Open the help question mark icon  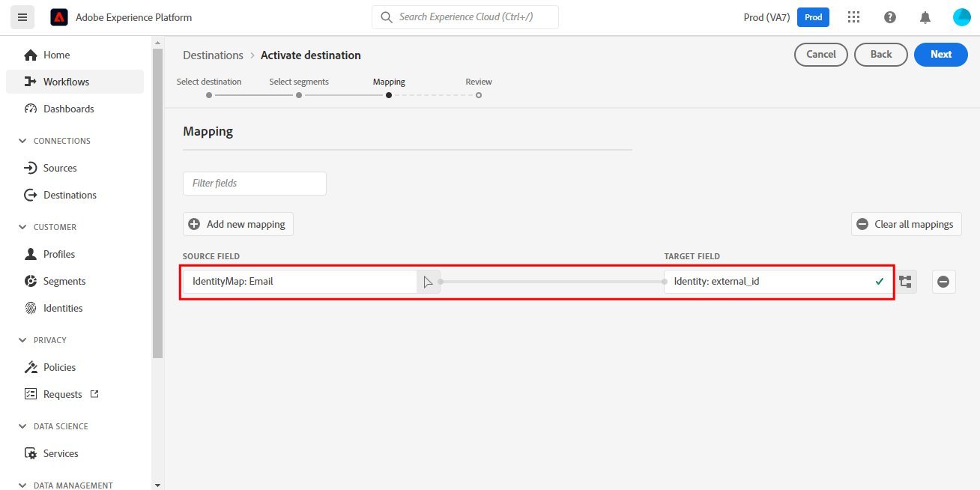(x=890, y=17)
